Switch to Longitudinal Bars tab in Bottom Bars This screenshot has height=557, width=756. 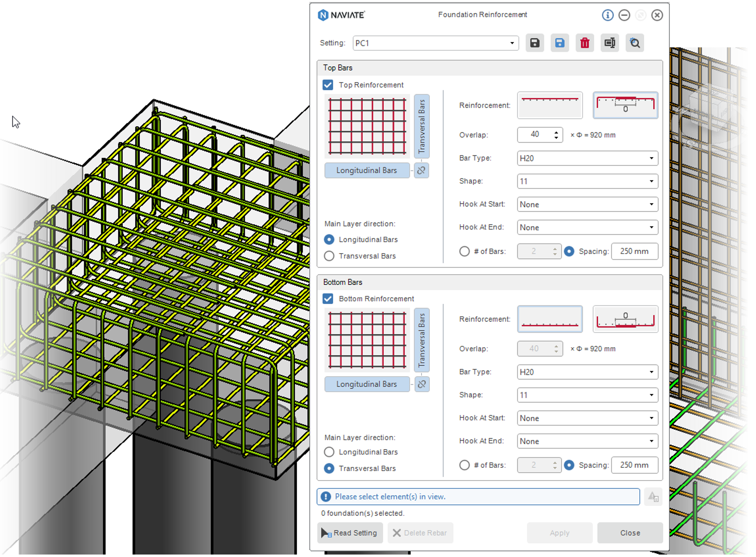coord(367,384)
